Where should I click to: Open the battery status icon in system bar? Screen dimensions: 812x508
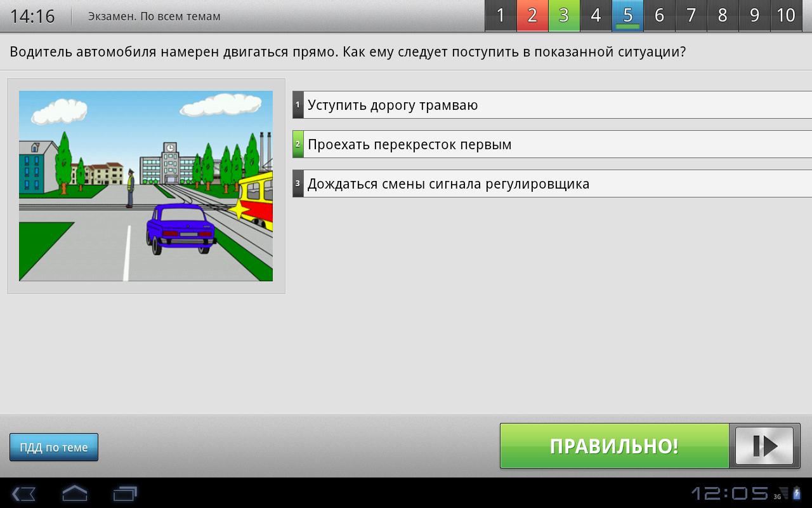click(797, 493)
